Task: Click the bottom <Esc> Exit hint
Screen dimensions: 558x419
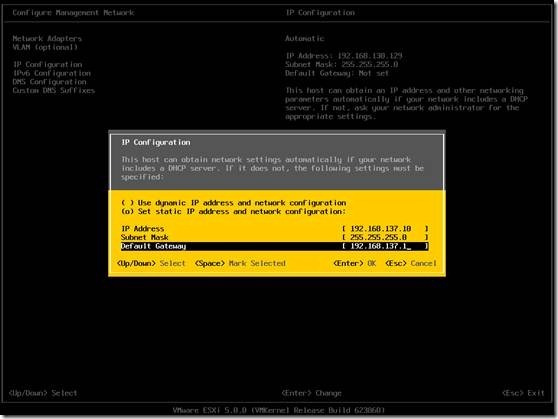Action: (x=523, y=393)
